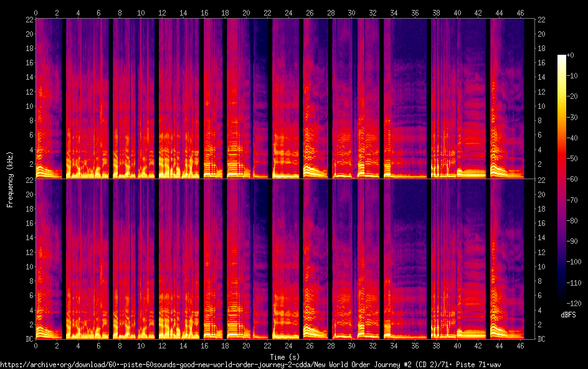Viewport: 588px width, 369px height.
Task: Click the "0" tick on the bottom time axis
Action: tap(36, 346)
